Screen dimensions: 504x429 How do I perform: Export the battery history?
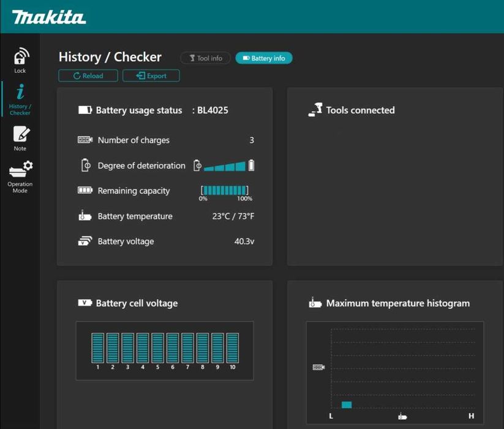pos(151,76)
